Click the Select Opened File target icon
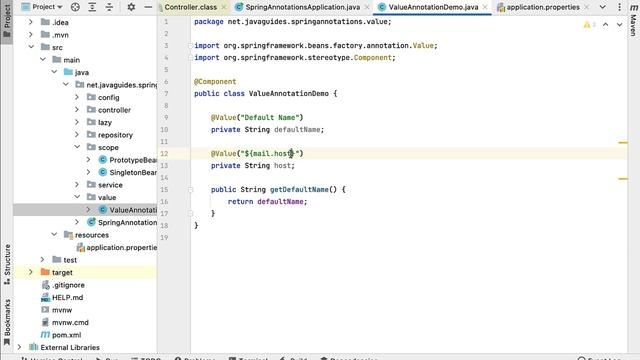The image size is (640, 360). [75, 7]
